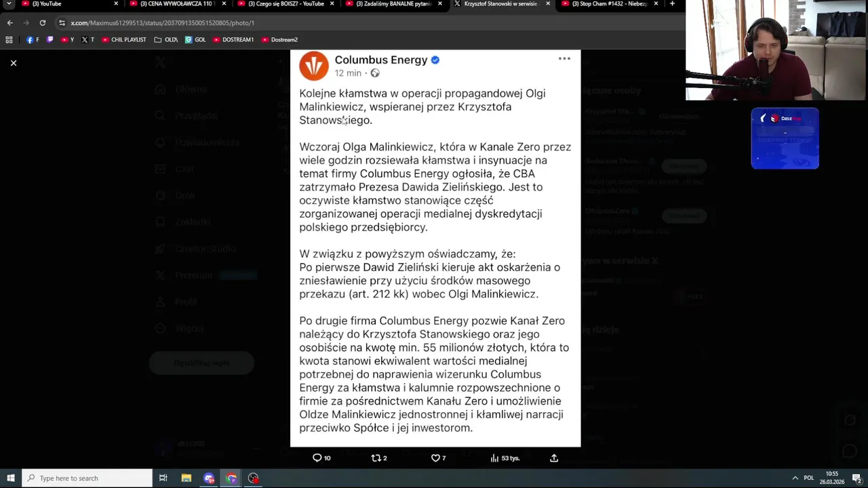Open the DOSTREAM1 bookmark
Viewport: 868px width, 488px height.
point(233,39)
